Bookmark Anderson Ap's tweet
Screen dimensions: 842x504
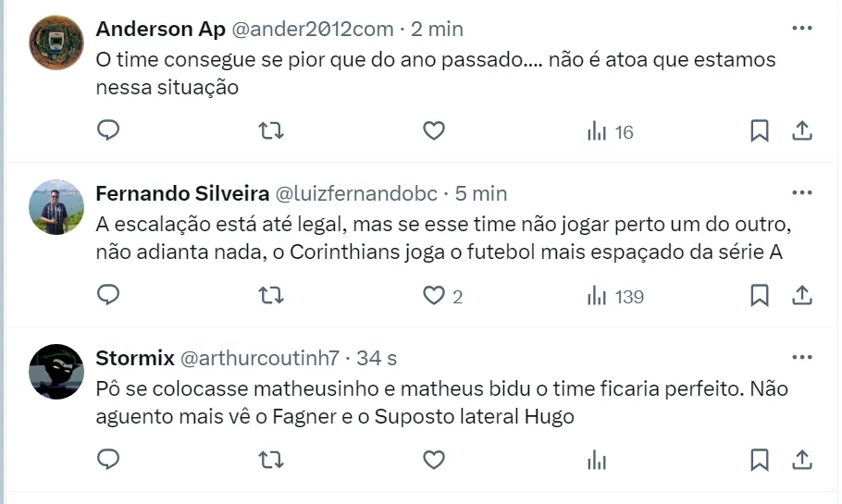[760, 131]
